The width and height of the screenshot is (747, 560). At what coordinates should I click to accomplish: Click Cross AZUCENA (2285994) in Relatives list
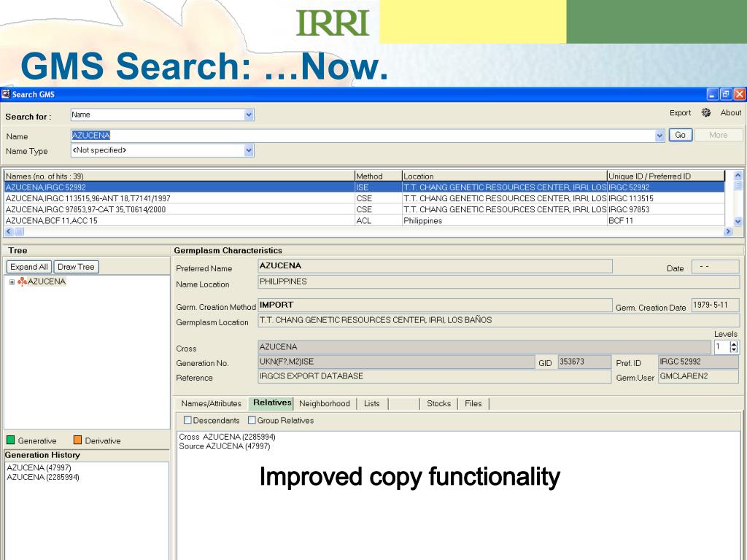point(228,437)
